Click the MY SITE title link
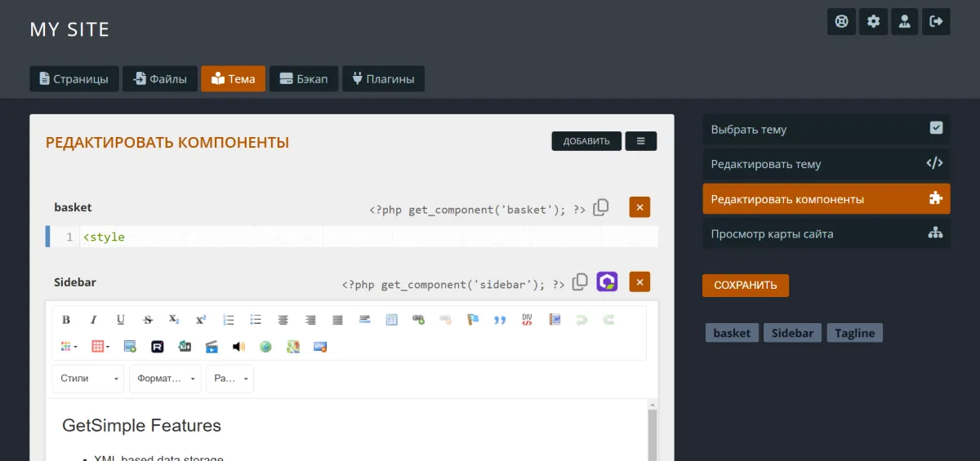Image resolution: width=980 pixels, height=461 pixels. tap(69, 29)
